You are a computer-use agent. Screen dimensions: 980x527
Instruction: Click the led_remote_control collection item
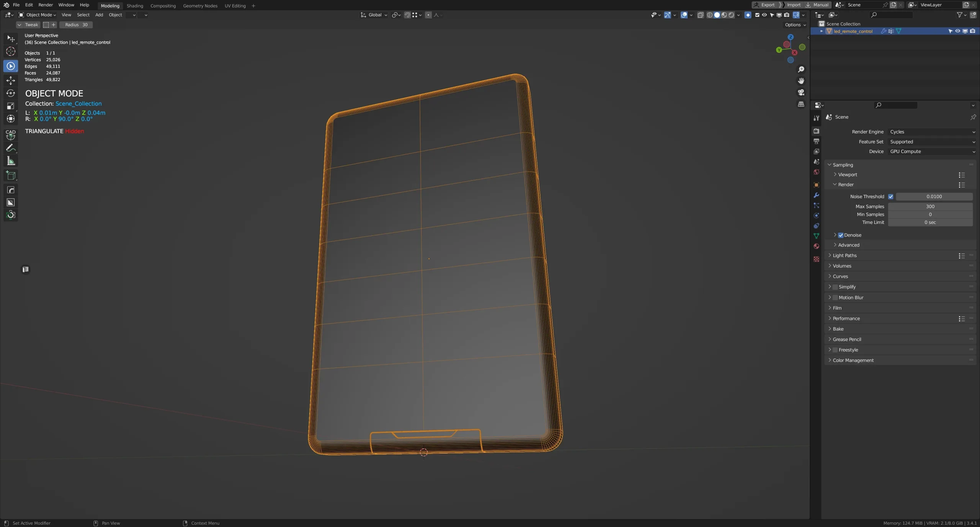(x=853, y=31)
